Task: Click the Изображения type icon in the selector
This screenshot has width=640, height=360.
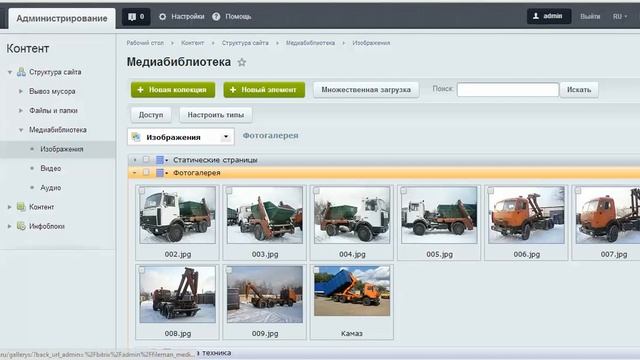Action: tap(136, 137)
